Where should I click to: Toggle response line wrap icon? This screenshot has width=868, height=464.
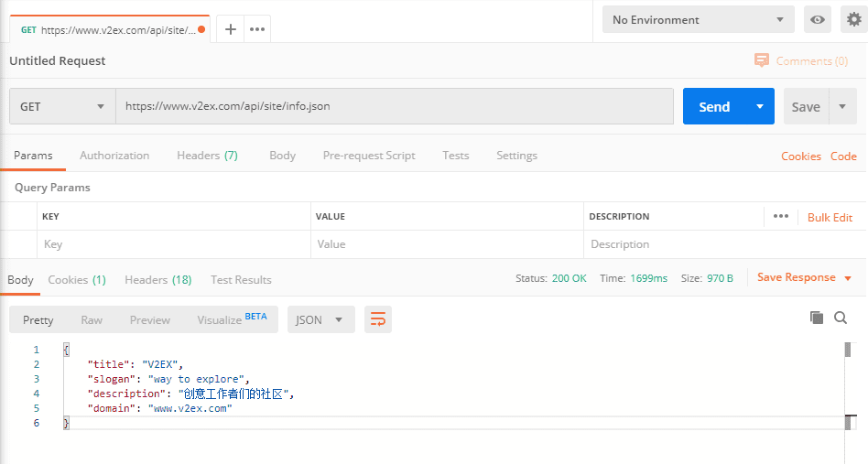(378, 319)
